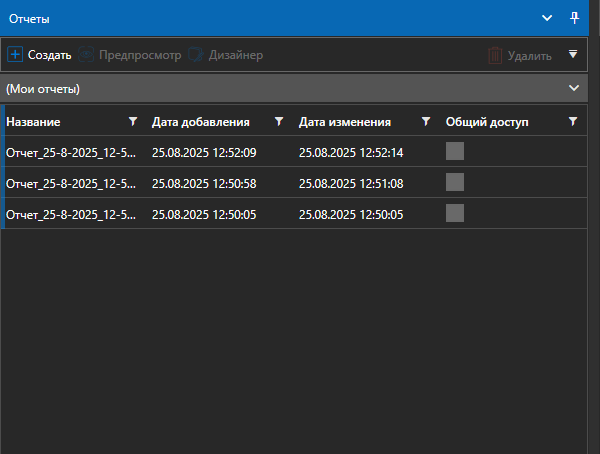Screen dimensions: 600x454
Task: Toggle shared access for 12:50:58 report
Action: coord(455,182)
